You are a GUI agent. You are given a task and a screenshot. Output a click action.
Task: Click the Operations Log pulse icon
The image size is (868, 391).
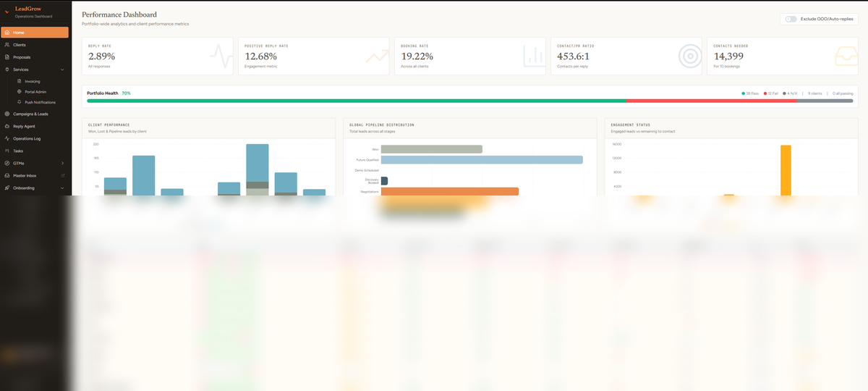(7, 138)
